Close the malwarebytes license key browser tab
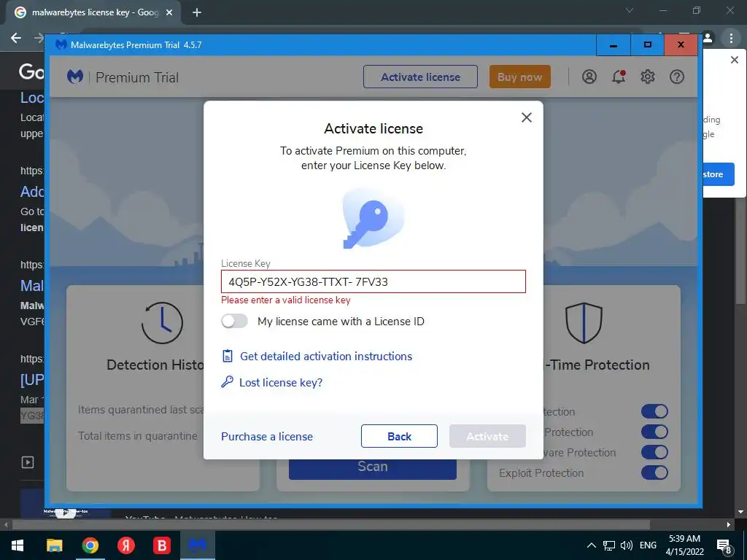Viewport: 747px width, 560px height. coord(169,12)
